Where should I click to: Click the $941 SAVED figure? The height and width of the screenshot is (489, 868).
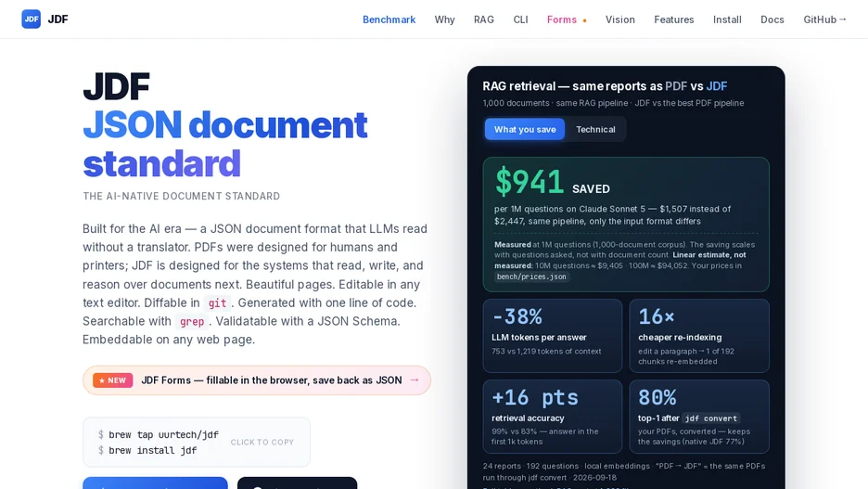[553, 182]
